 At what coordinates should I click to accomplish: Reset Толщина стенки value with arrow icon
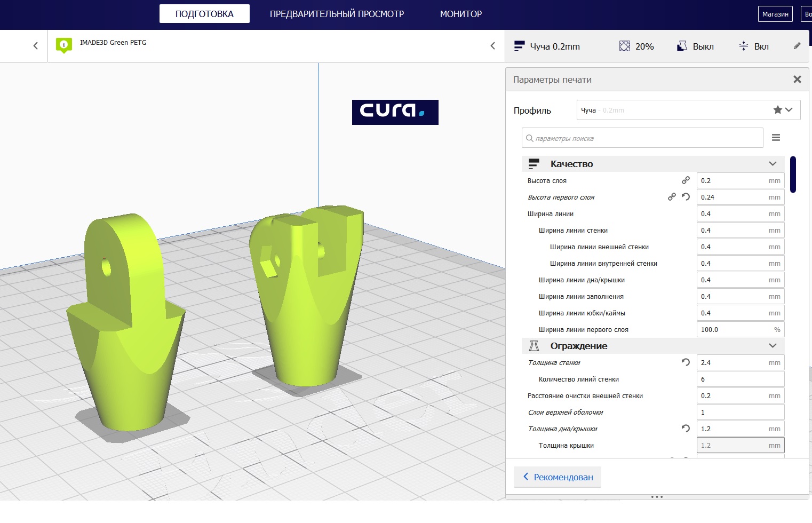coord(686,362)
